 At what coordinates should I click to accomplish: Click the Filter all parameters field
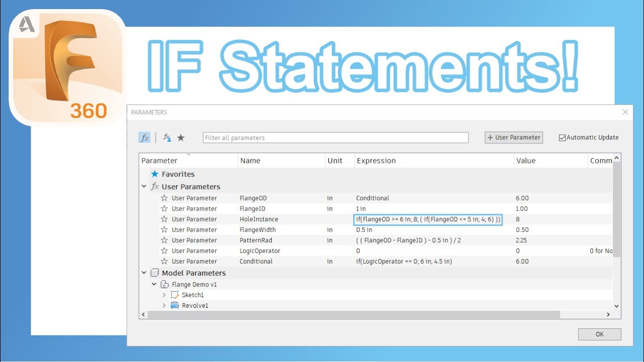336,138
